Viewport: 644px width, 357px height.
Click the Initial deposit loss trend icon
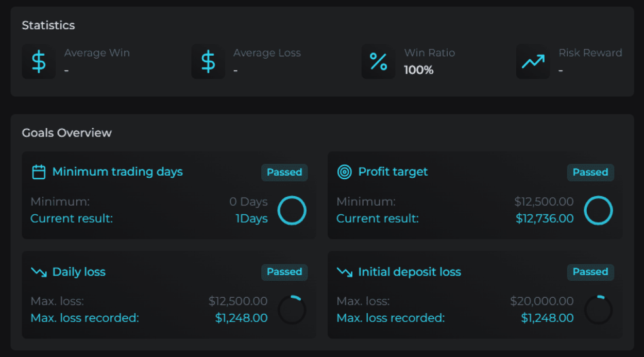344,272
